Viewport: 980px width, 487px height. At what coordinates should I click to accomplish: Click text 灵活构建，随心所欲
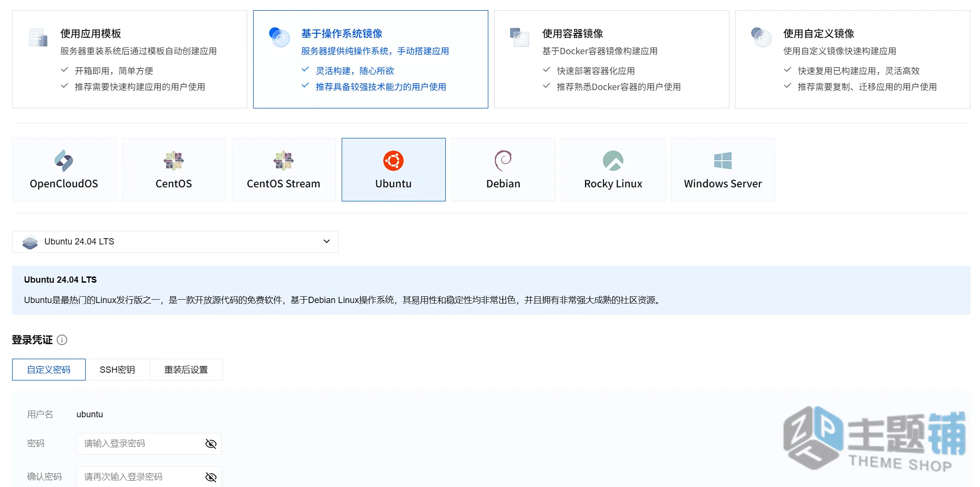355,71
